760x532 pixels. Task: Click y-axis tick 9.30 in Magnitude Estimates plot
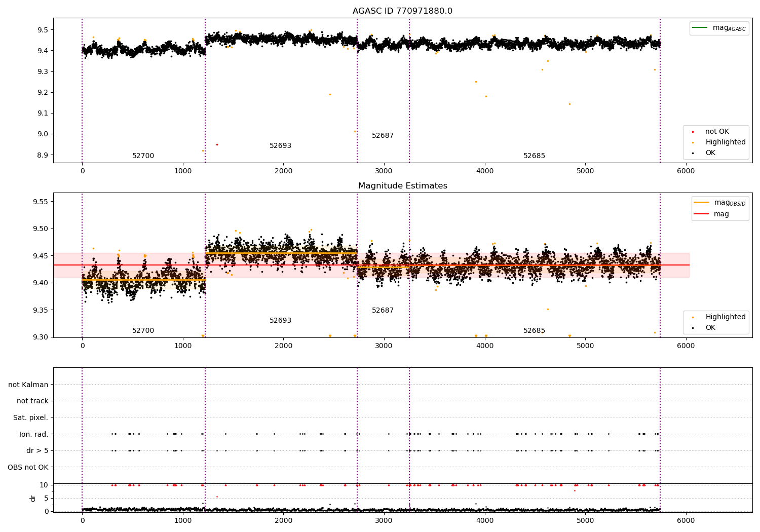[41, 337]
